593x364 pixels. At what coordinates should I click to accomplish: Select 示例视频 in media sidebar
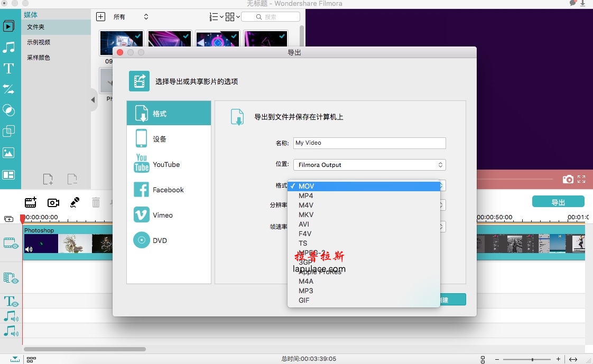coord(56,42)
